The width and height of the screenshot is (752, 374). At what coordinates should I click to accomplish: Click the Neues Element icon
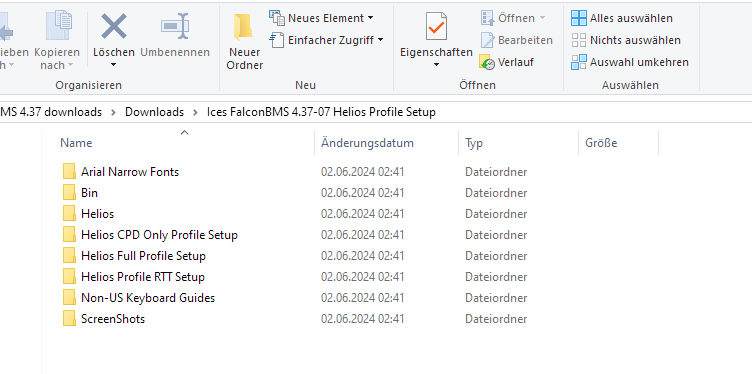tap(277, 18)
